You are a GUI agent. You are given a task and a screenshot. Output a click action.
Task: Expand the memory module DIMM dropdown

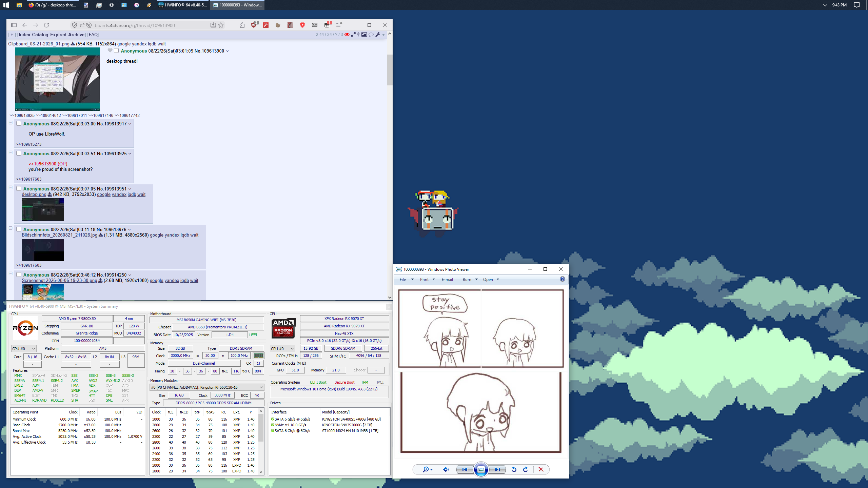pyautogui.click(x=207, y=387)
